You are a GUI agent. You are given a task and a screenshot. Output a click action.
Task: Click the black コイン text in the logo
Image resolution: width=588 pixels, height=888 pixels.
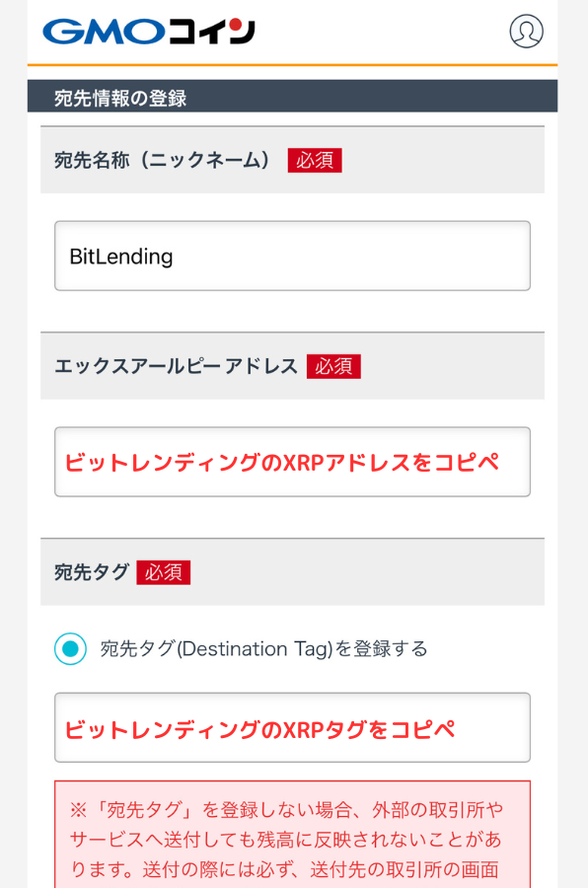pos(212,32)
